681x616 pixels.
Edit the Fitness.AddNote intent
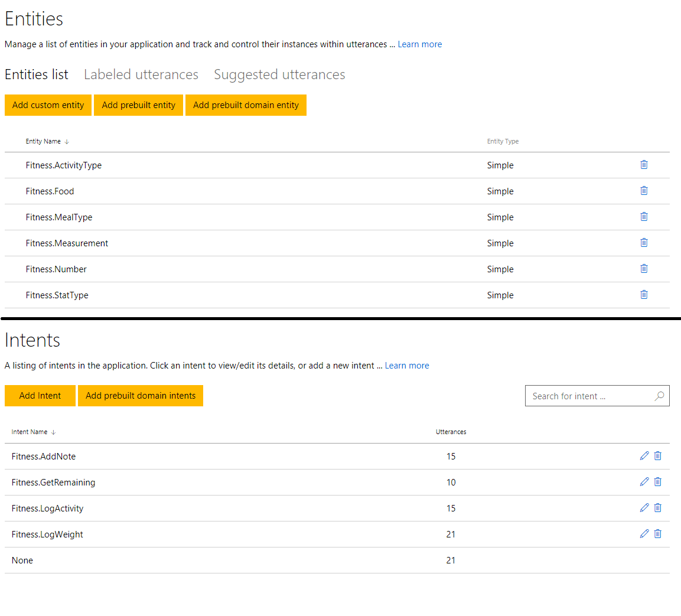(644, 456)
